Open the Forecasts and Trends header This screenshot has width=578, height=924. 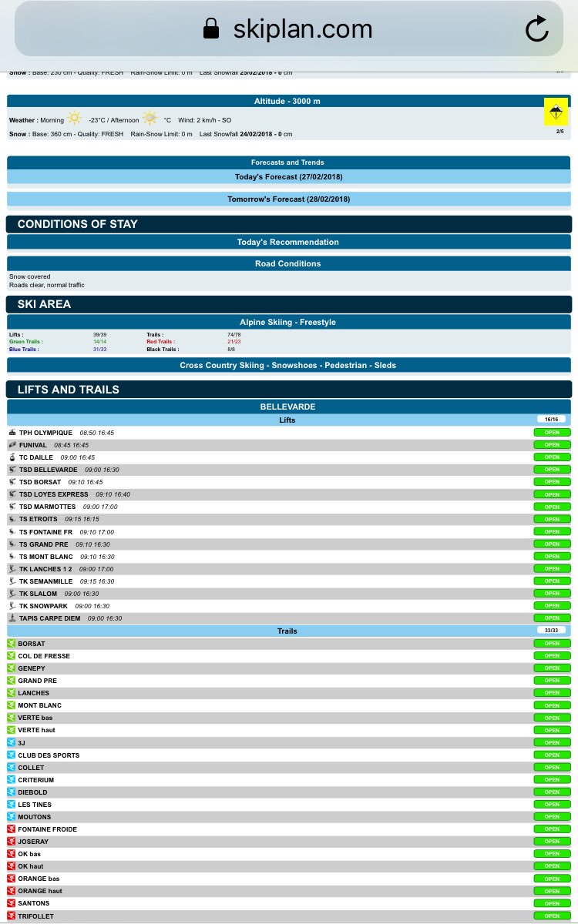pos(289,162)
